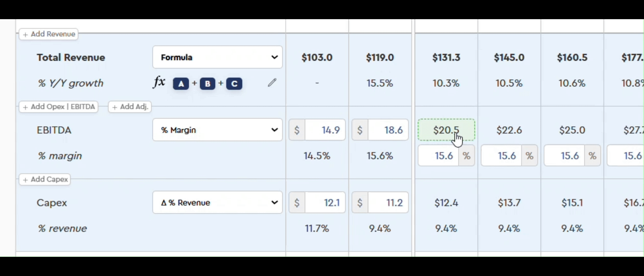This screenshot has width=644, height=276.
Task: Edit the EBITDA 14.9 input field
Action: point(325,130)
